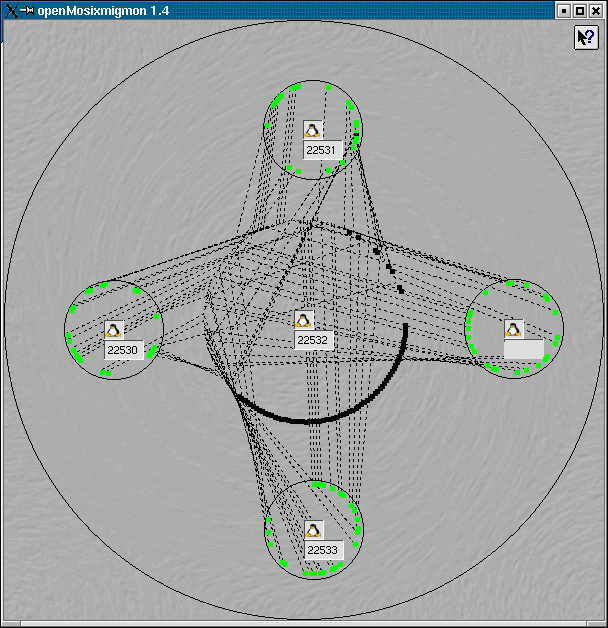Open the X window menu icon in titlebar
The height and width of the screenshot is (628, 608).
[11, 9]
